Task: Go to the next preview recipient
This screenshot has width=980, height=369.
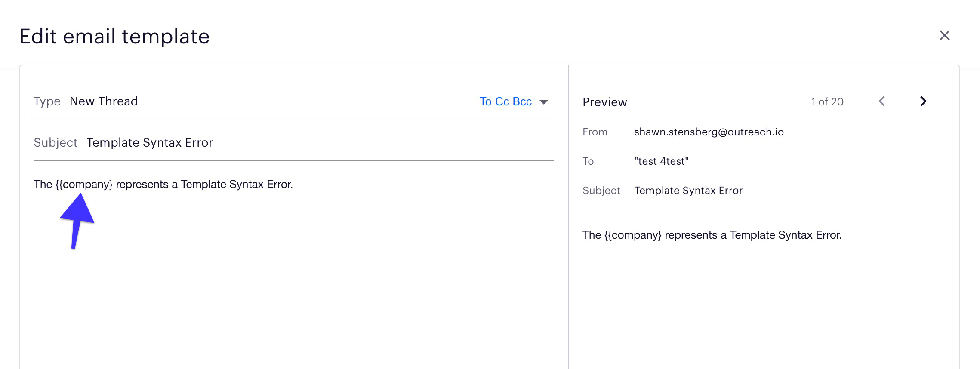Action: click(923, 101)
